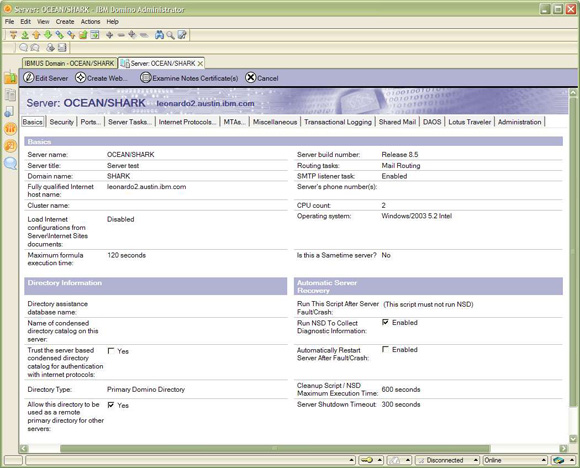Click the green download-arrow toolbar icon
Screen dimensions: 580x468
click(25, 35)
